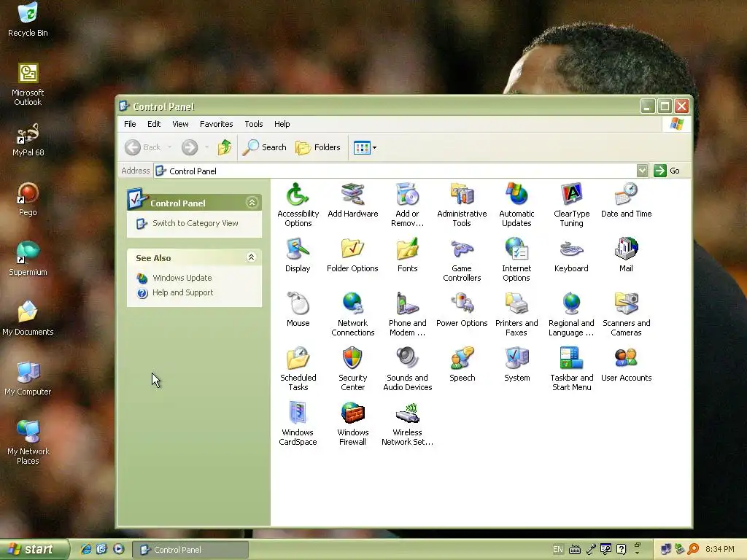Expand the Back button history arrow
Viewport: 747px width, 560px height.
pyautogui.click(x=169, y=147)
